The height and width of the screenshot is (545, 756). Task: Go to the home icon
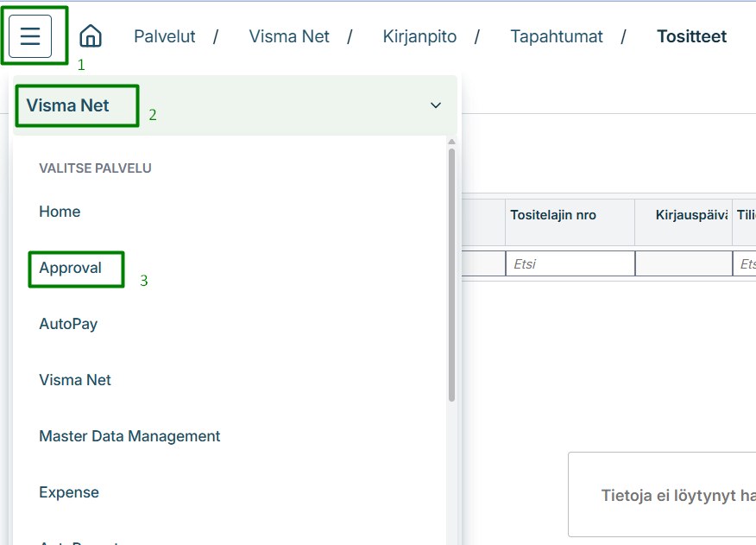point(91,36)
